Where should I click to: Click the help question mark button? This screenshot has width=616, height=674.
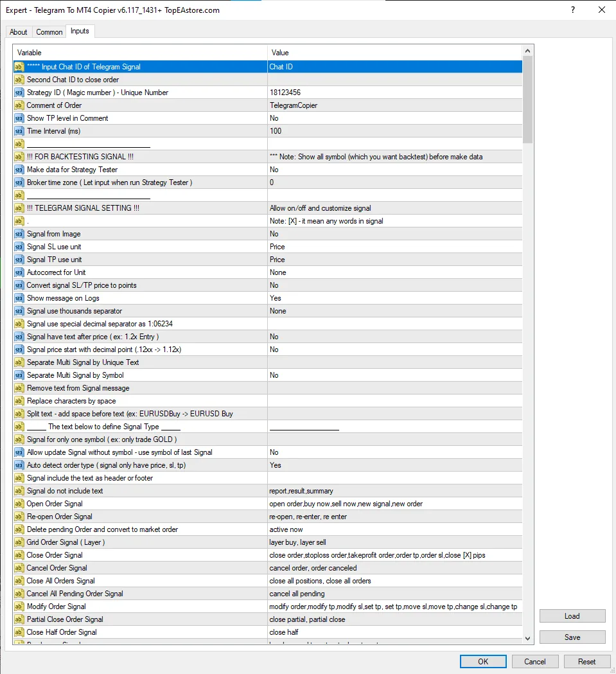click(x=572, y=10)
